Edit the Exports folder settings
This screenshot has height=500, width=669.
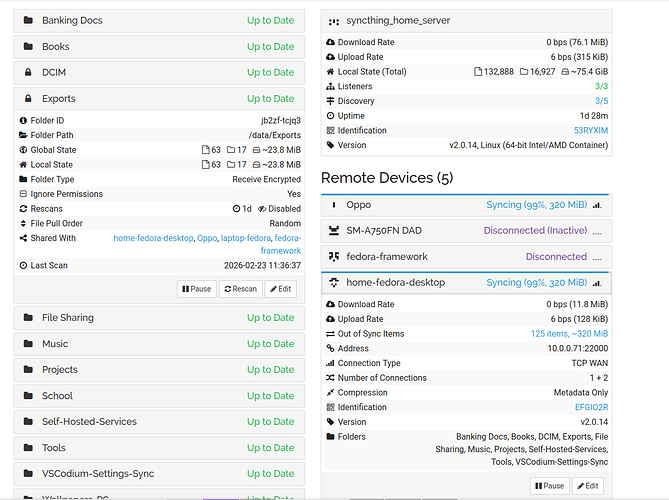(280, 289)
